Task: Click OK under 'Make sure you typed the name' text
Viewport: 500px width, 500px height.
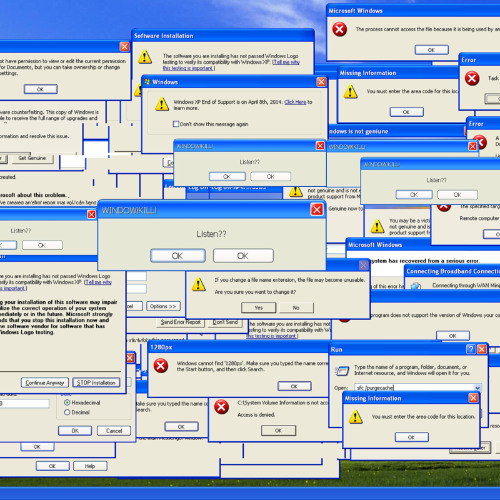Action: 182,426
